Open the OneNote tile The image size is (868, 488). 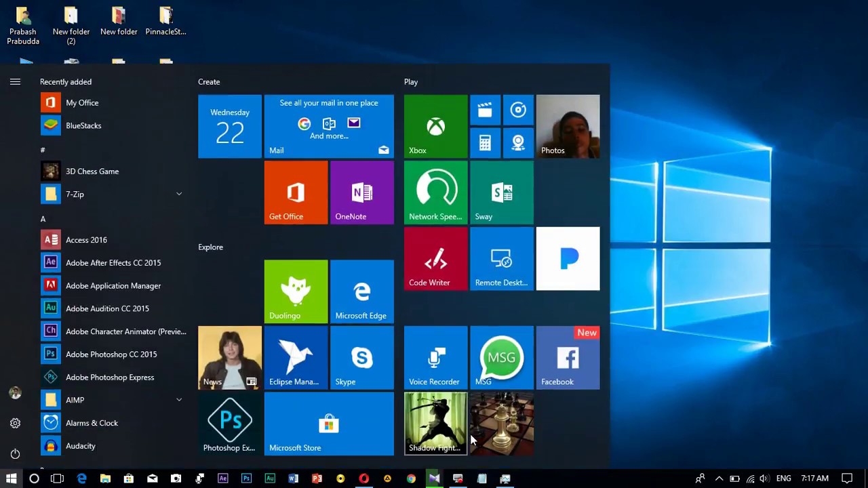tap(362, 192)
